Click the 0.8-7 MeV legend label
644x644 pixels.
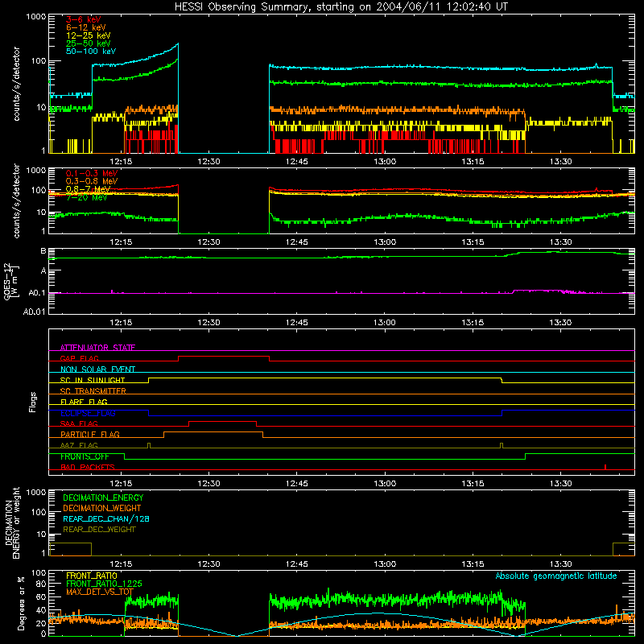pyautogui.click(x=88, y=189)
